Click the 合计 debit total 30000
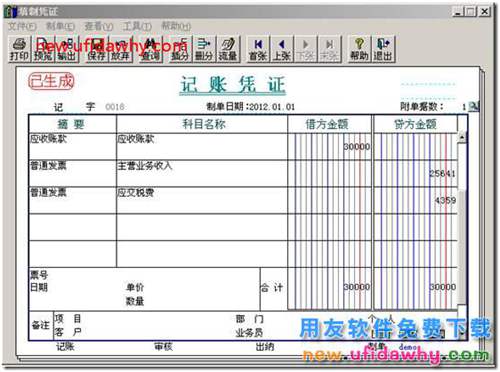The image size is (500, 372). point(357,287)
